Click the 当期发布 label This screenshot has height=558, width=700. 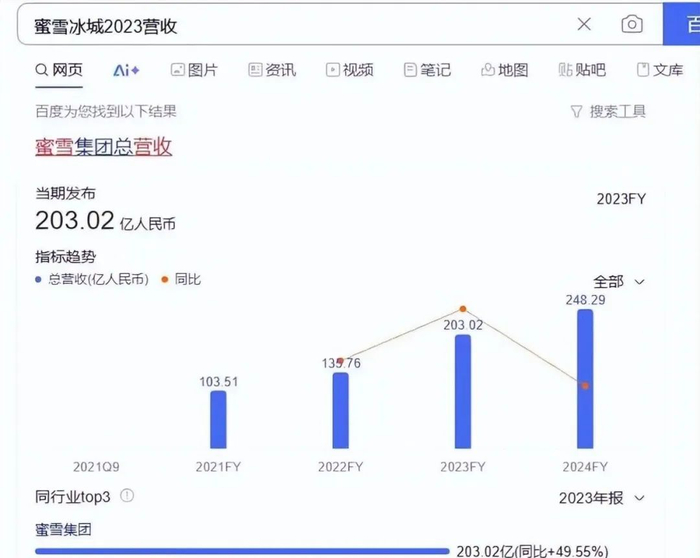[x=66, y=193]
